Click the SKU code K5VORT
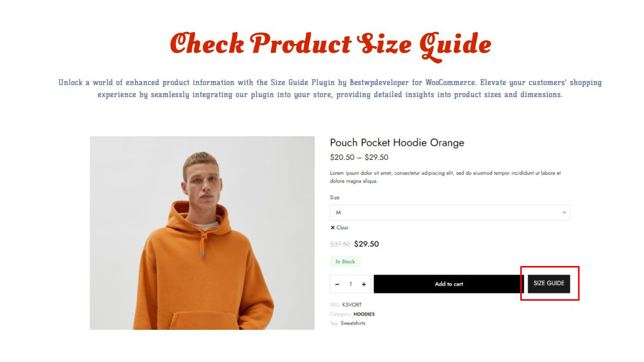The width and height of the screenshot is (644, 362). coord(352,305)
